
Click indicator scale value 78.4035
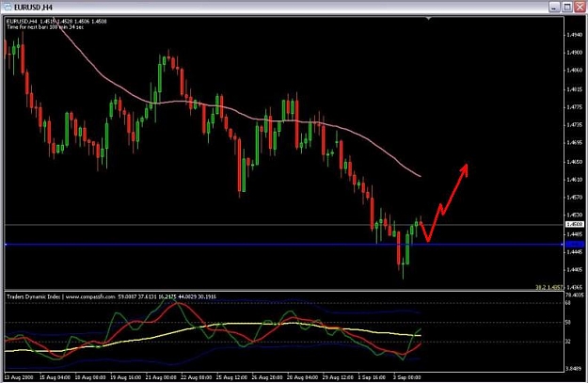click(575, 295)
